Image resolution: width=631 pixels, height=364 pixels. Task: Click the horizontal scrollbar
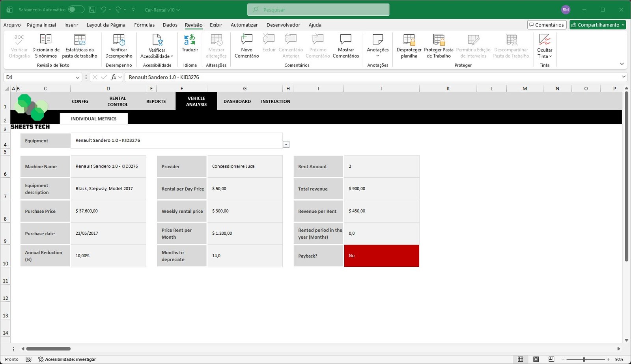point(48,349)
